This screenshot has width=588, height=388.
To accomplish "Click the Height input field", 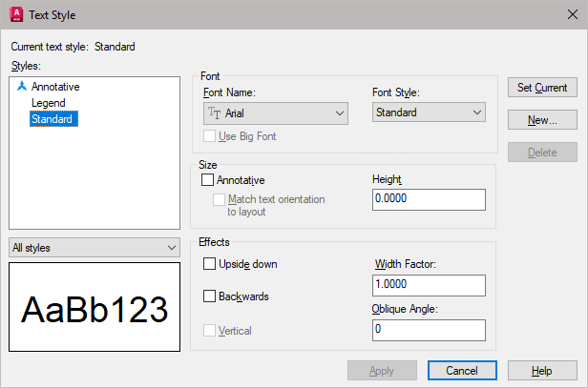I will coord(429,199).
